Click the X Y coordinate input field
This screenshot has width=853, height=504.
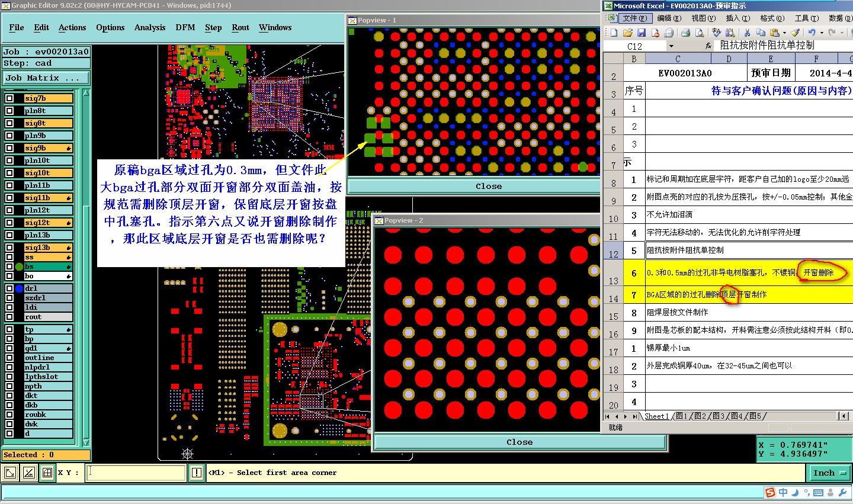coord(136,473)
